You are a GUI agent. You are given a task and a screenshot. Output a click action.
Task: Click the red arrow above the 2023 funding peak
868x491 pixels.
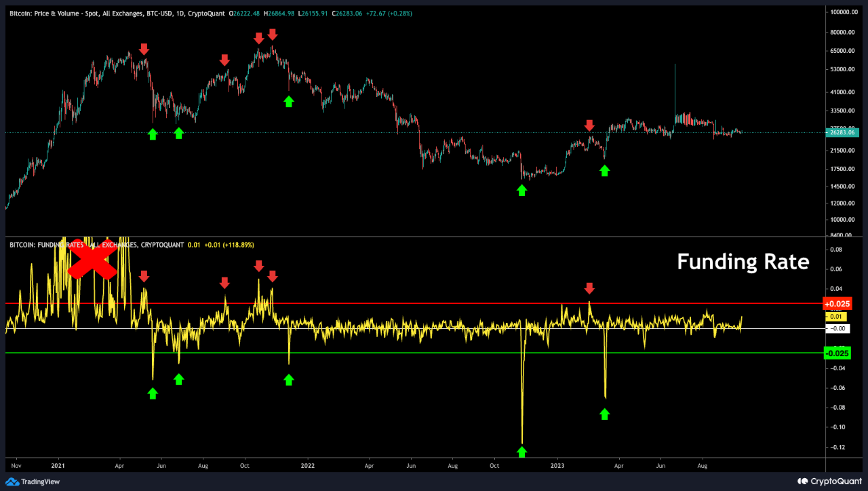pos(589,288)
